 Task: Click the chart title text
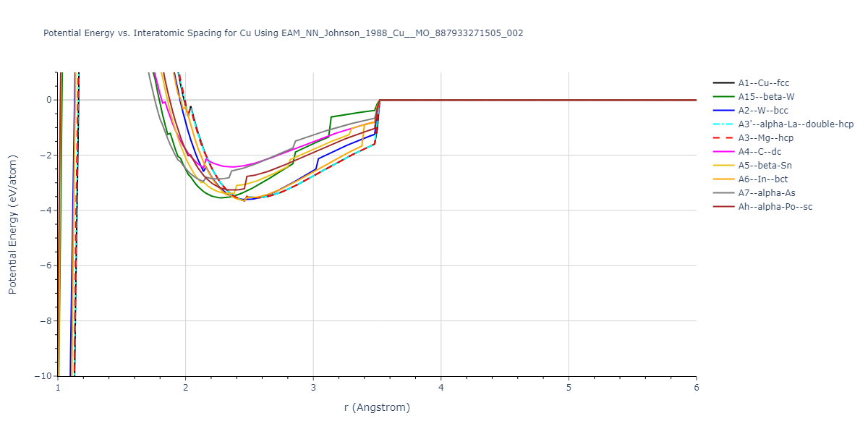[284, 33]
